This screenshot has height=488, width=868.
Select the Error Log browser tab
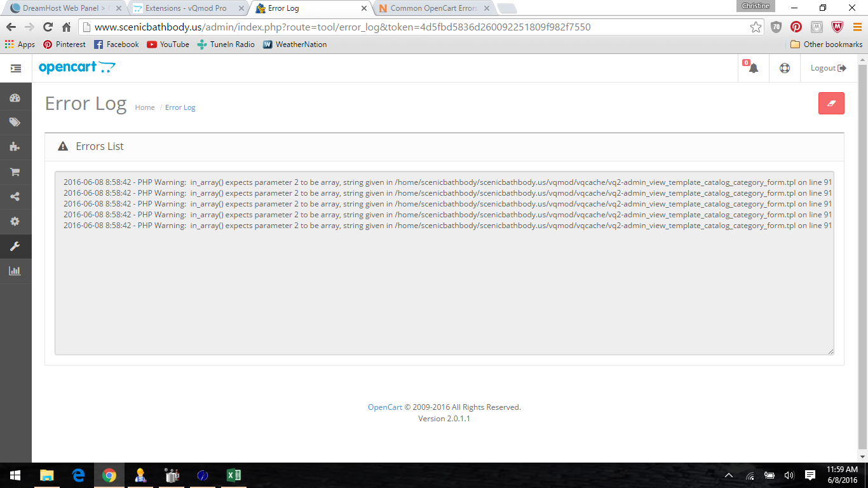tap(311, 8)
